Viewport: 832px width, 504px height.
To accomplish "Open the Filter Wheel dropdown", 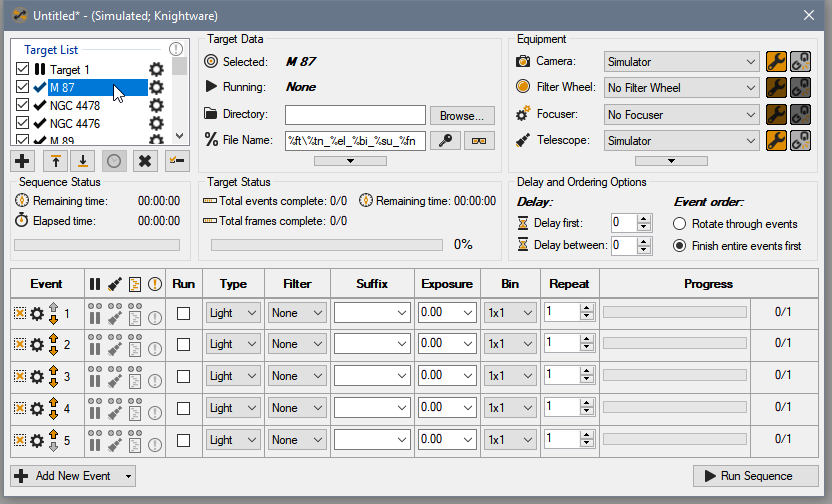I will pos(681,88).
